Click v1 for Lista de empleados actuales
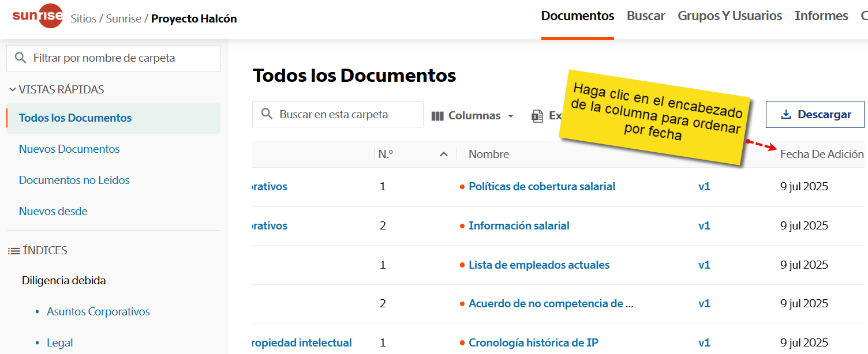Viewport: 868px width, 354px height. 704,265
